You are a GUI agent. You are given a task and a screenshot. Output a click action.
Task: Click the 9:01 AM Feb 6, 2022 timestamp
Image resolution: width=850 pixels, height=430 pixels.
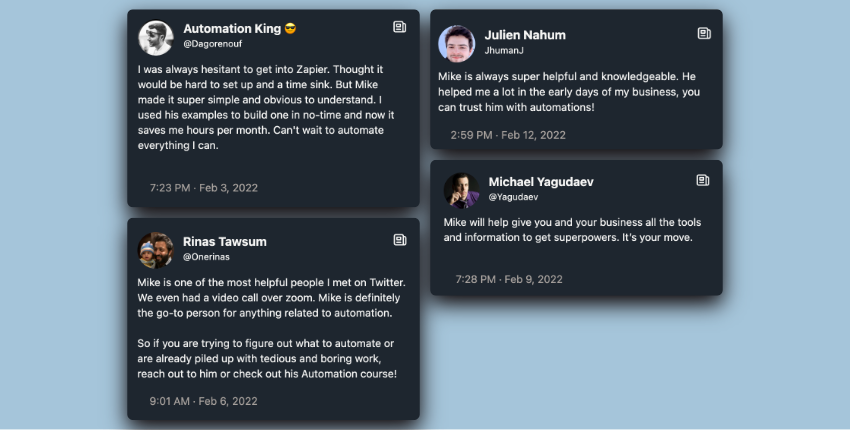204,401
